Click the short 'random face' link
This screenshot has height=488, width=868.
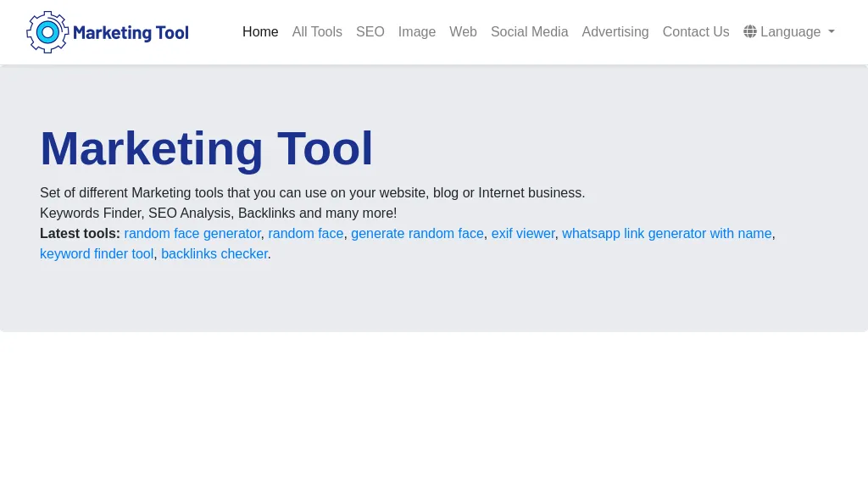pos(306,233)
